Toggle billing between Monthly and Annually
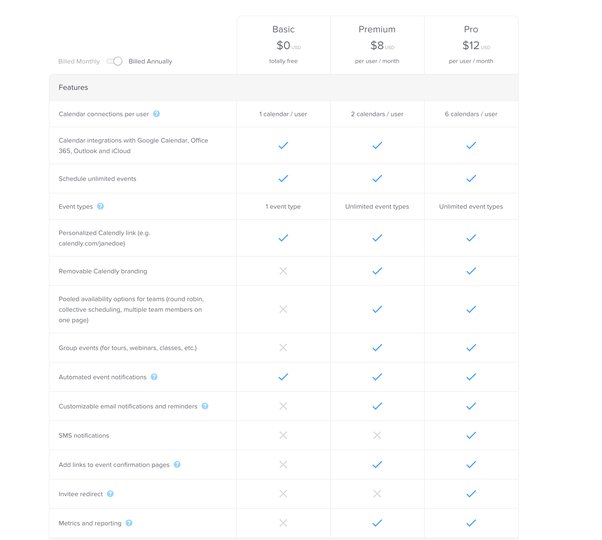The width and height of the screenshot is (602, 540). (x=115, y=61)
